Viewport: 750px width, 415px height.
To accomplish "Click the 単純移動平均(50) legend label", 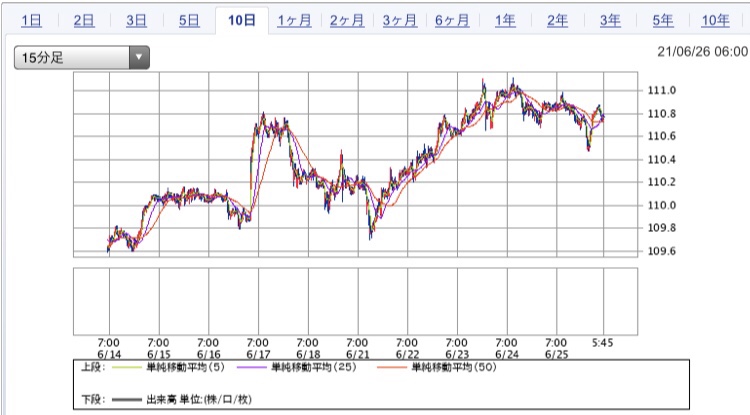I will (x=454, y=367).
